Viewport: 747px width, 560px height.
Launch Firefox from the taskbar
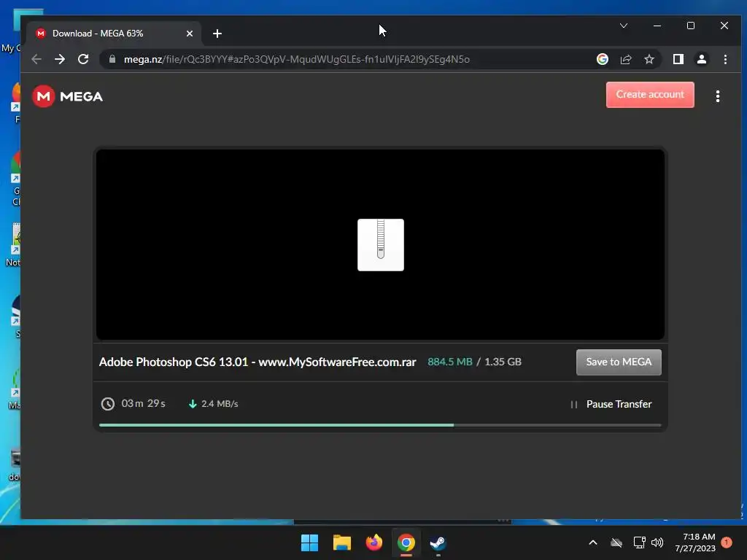pos(374,542)
